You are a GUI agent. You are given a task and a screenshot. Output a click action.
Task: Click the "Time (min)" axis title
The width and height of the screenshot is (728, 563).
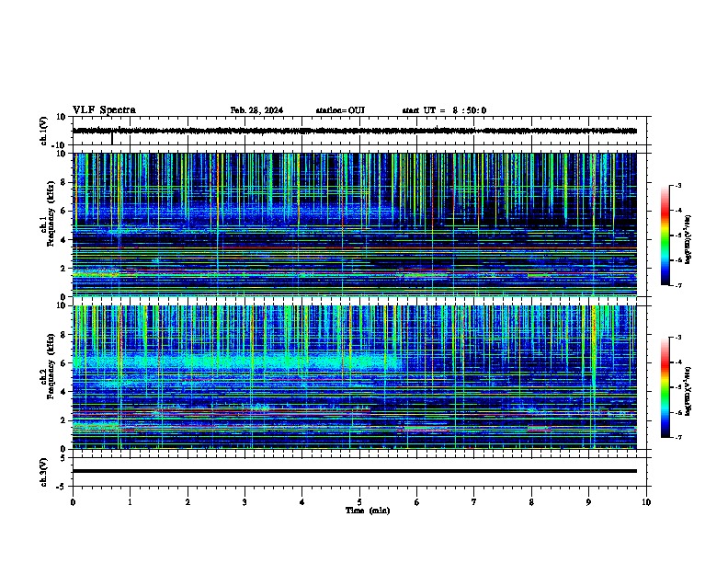pyautogui.click(x=368, y=511)
